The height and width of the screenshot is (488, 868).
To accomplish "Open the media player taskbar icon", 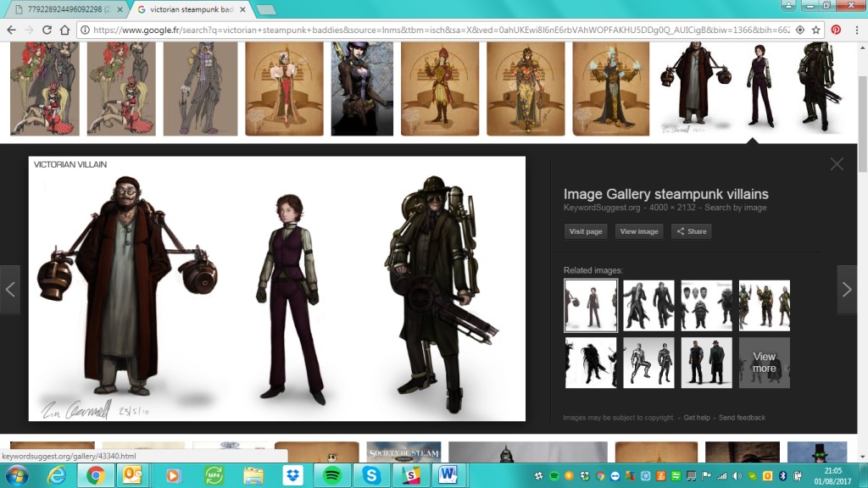I will pos(173,476).
